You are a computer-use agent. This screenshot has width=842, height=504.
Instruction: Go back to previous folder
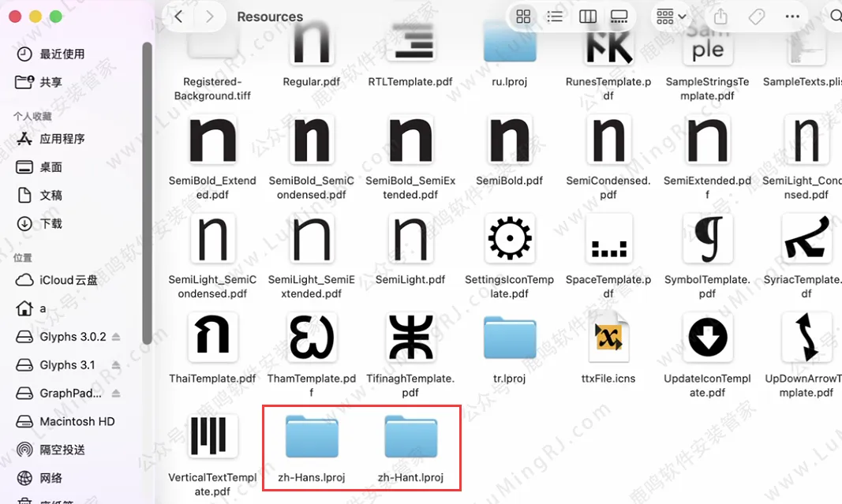[x=179, y=17]
